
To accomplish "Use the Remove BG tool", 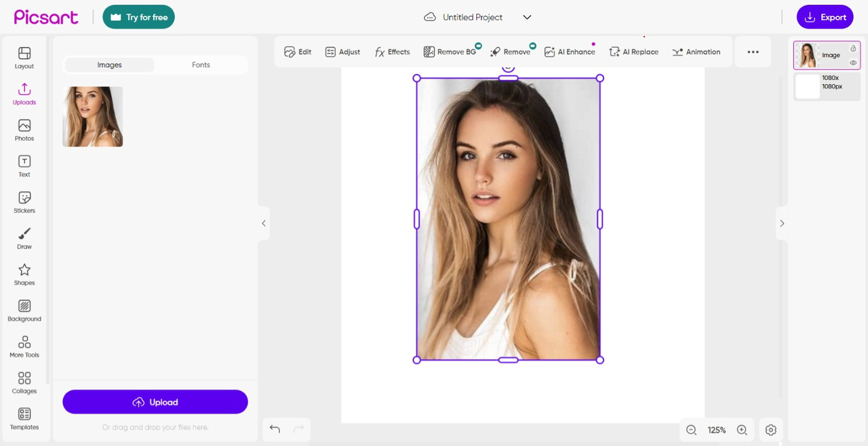I will point(450,52).
